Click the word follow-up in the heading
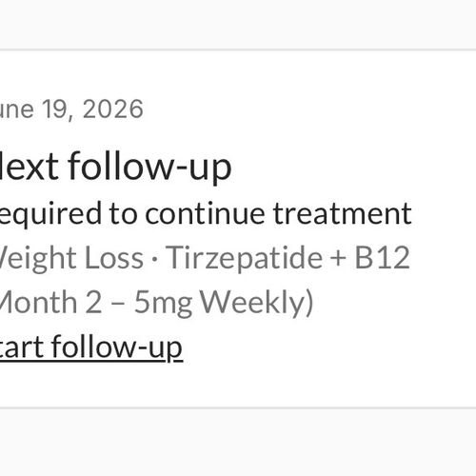Viewport: 476px width, 476px height. click(149, 167)
